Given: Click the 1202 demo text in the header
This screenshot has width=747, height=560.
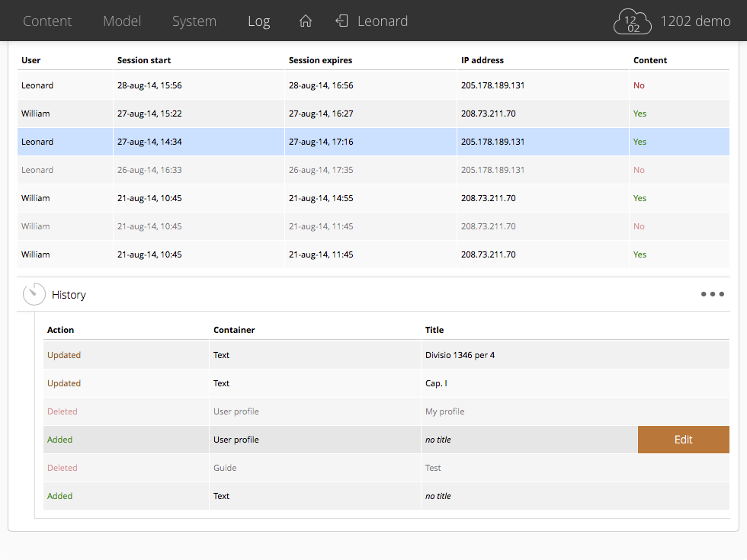Looking at the screenshot, I should [x=695, y=21].
